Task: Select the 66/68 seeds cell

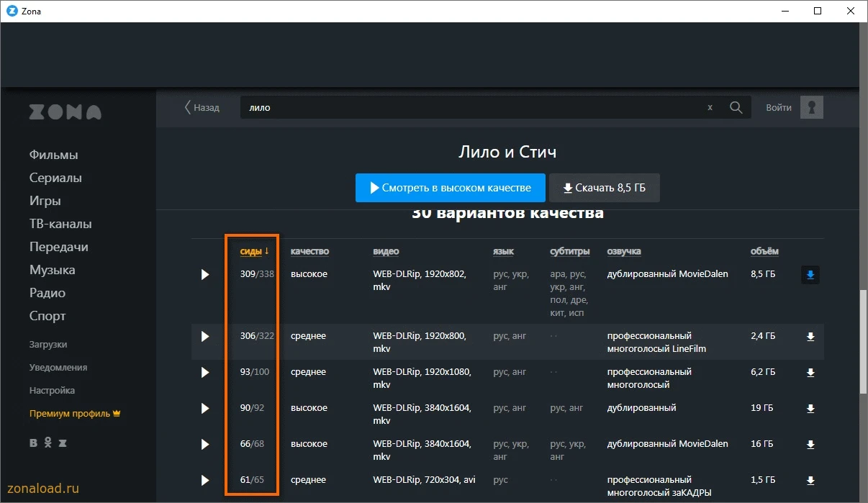Action: (252, 444)
